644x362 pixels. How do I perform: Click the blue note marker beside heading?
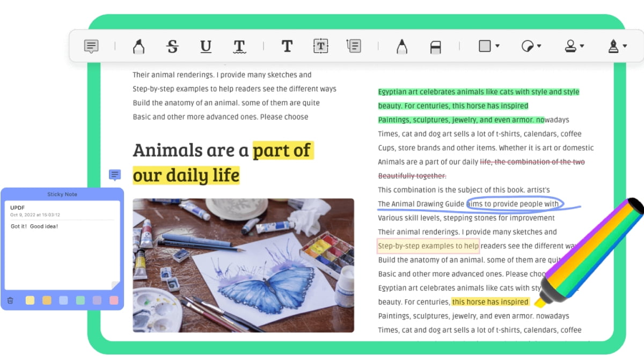(115, 175)
